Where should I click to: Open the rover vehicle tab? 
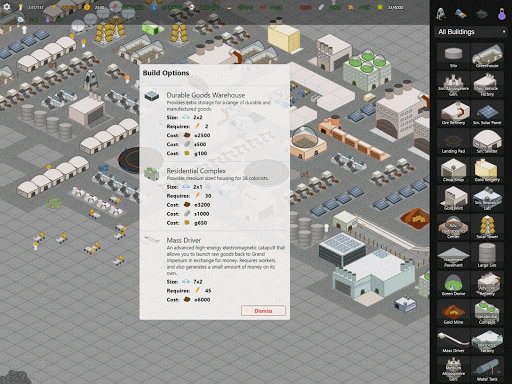(x=461, y=14)
